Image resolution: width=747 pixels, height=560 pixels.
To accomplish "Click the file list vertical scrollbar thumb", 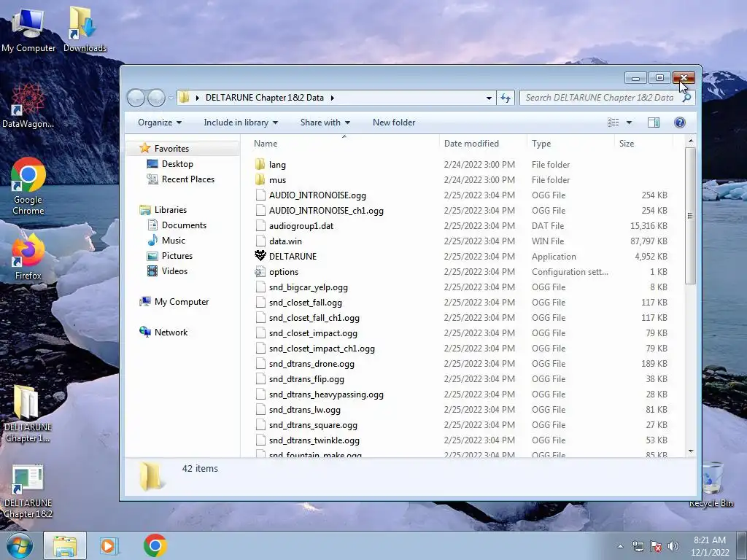I will point(690,216).
